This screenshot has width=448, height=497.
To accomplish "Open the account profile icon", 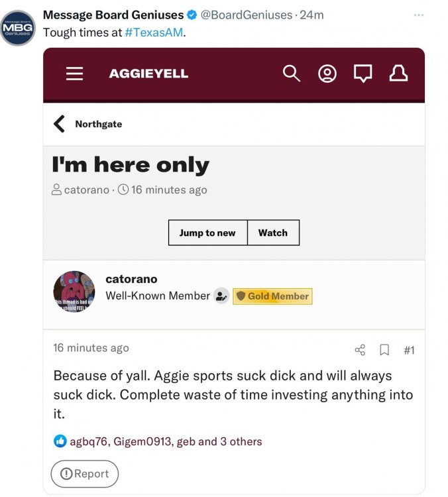I will (327, 74).
